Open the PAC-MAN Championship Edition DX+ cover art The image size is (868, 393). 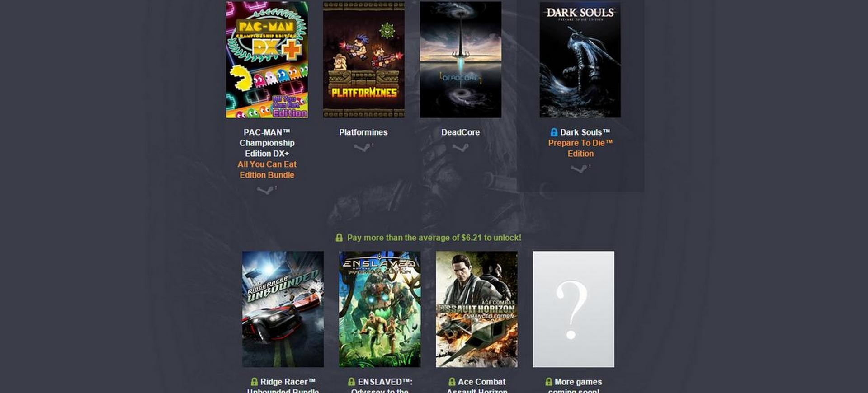click(267, 60)
